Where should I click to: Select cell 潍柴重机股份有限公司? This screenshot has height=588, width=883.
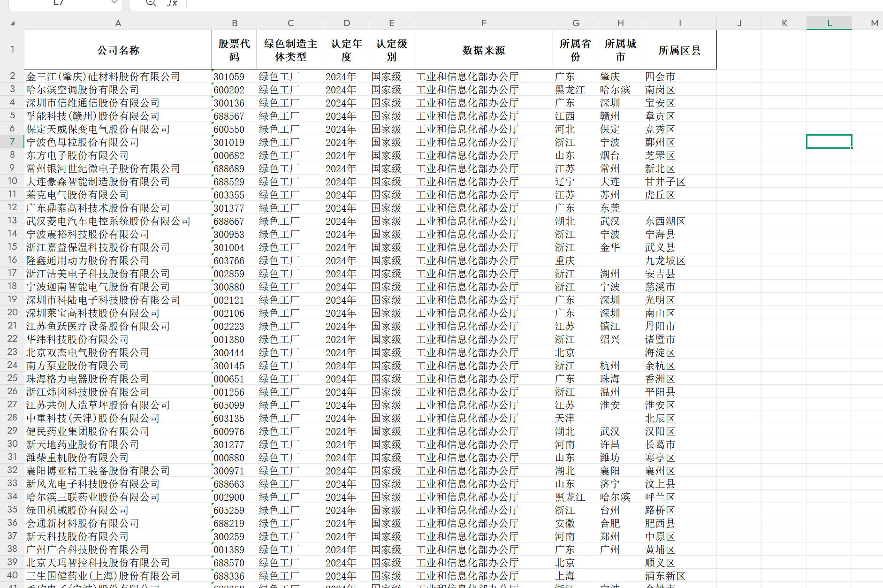118,458
